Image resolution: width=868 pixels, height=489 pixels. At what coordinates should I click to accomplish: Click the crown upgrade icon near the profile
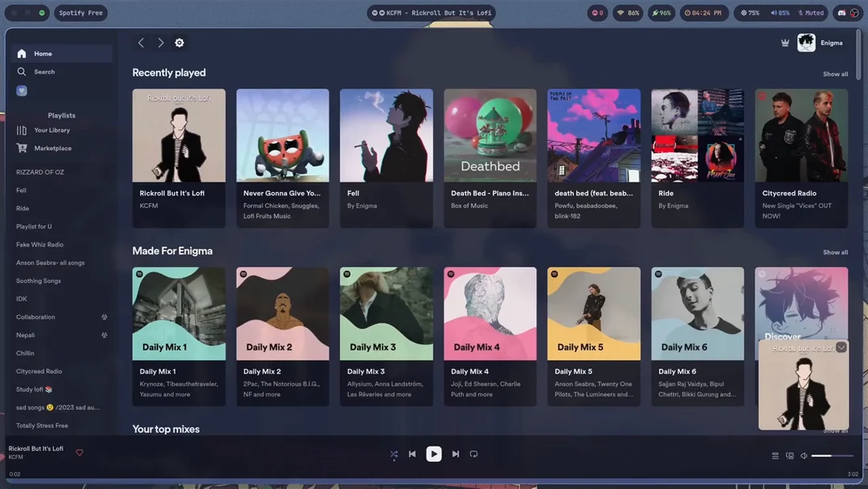coord(785,43)
